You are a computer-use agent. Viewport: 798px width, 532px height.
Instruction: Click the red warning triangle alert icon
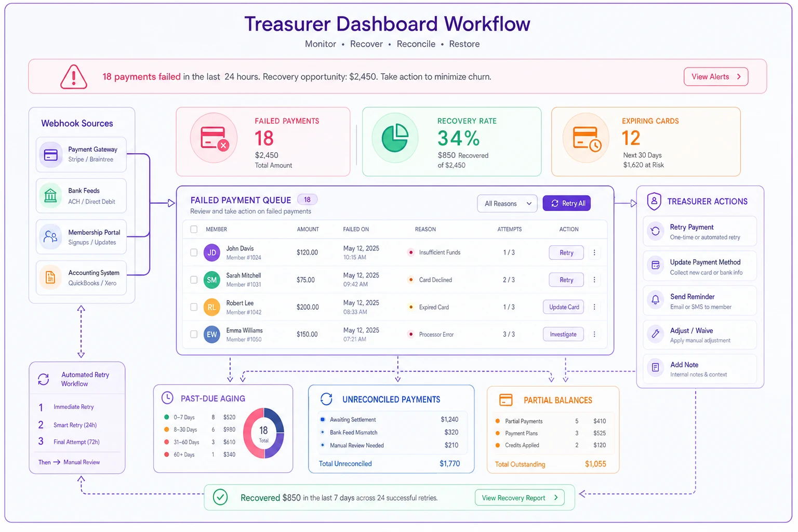[x=74, y=77]
